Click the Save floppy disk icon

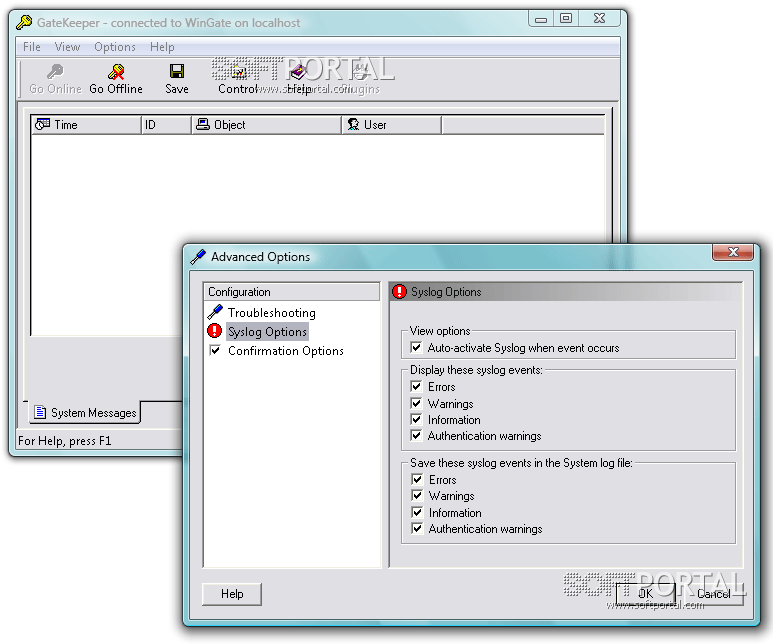(x=176, y=71)
